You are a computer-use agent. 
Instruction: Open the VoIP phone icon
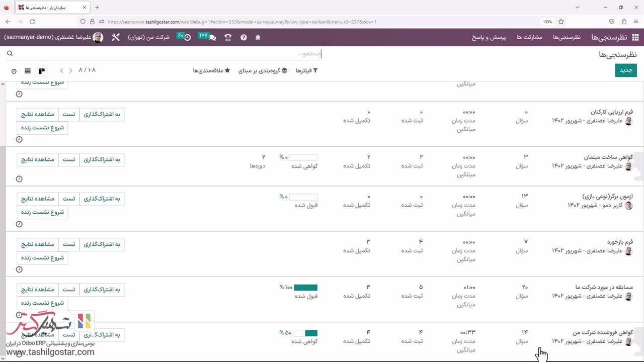tap(228, 38)
